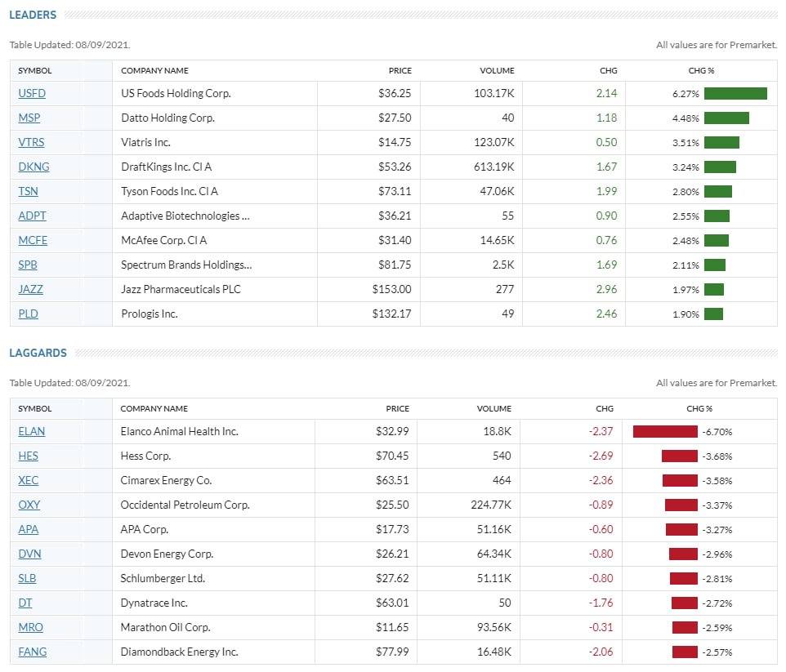Click the -2.57% value for FANG
786x672 pixels.
pos(717,653)
